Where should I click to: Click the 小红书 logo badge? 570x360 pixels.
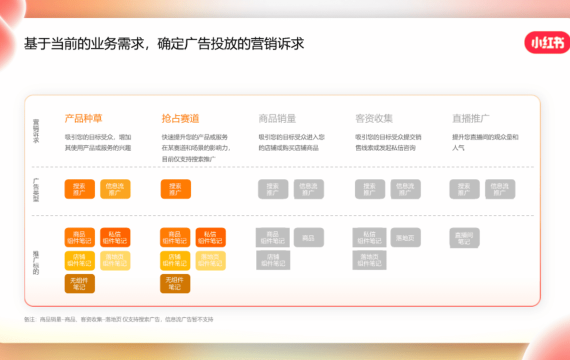coord(547,43)
